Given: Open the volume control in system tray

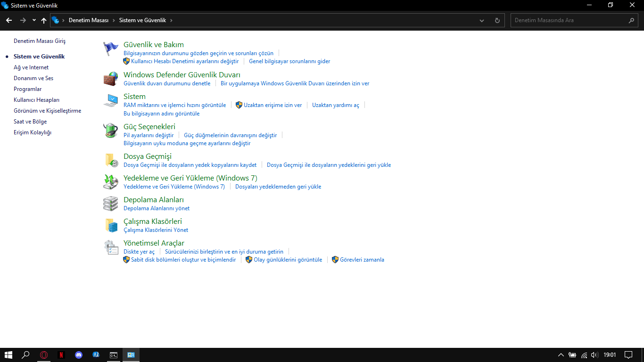Looking at the screenshot, I should click(594, 355).
